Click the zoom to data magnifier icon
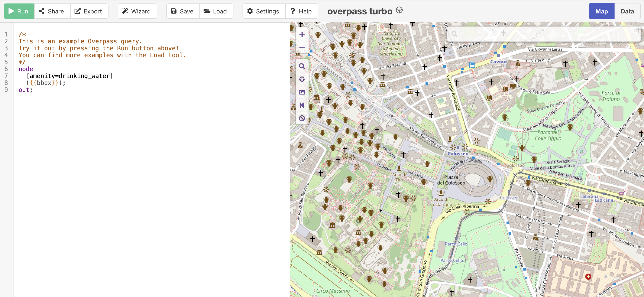 [302, 66]
